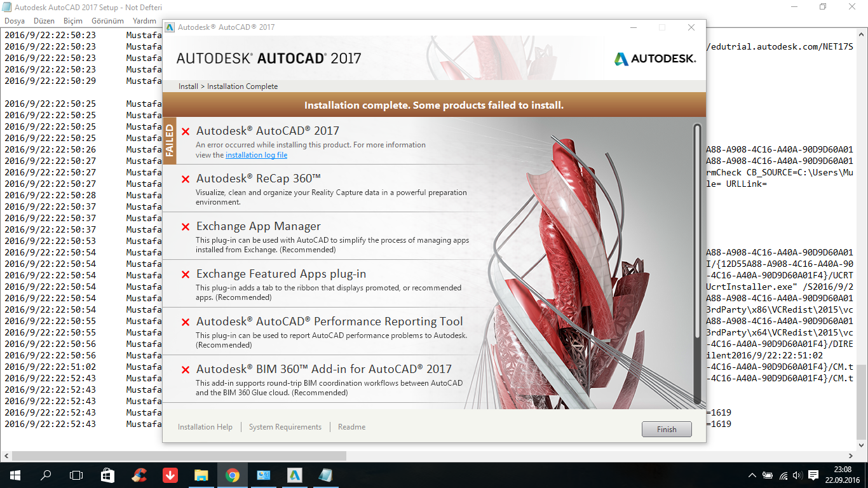The height and width of the screenshot is (488, 868).
Task: Open the Biçim menu in Notepad
Action: coord(73,21)
